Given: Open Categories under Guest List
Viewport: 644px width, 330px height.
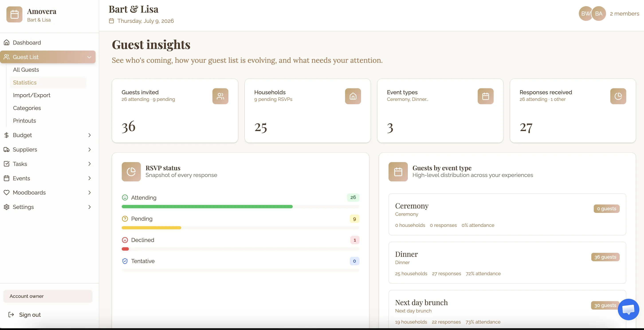Looking at the screenshot, I should (27, 108).
